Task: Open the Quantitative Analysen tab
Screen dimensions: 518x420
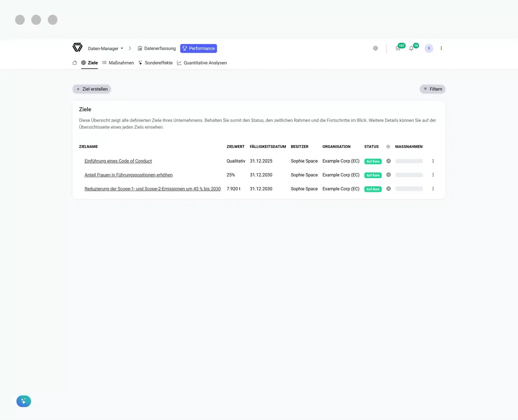Action: point(202,63)
